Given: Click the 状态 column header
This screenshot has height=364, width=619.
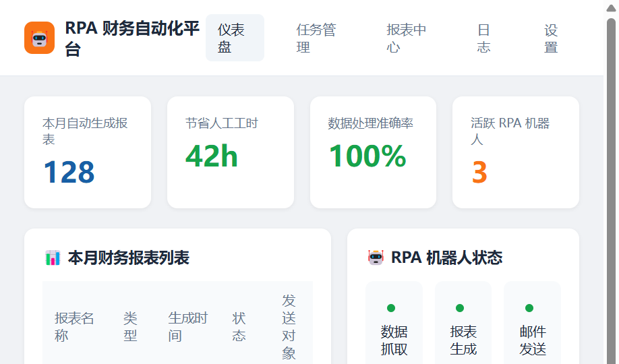Looking at the screenshot, I should pos(239,326).
